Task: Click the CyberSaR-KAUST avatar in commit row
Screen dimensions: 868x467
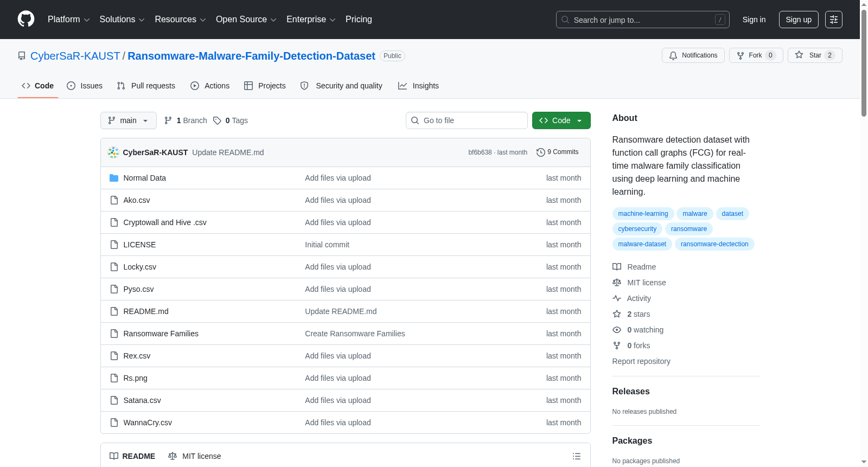Action: (x=113, y=152)
